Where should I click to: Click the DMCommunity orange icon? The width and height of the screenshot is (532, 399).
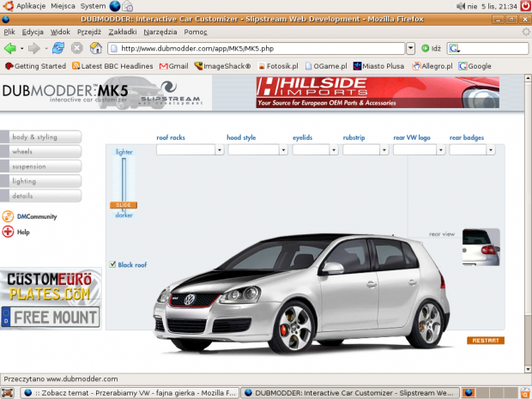(8, 216)
